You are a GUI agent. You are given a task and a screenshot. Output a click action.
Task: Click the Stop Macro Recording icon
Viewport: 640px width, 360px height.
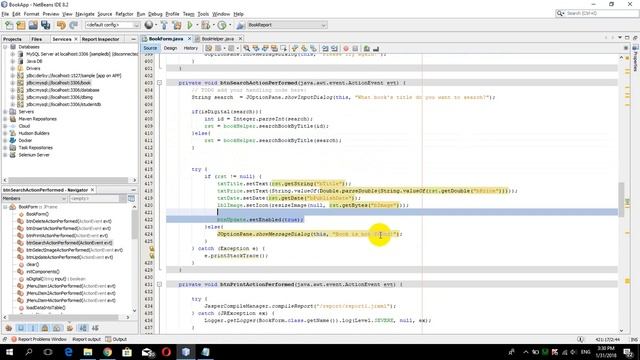point(355,49)
